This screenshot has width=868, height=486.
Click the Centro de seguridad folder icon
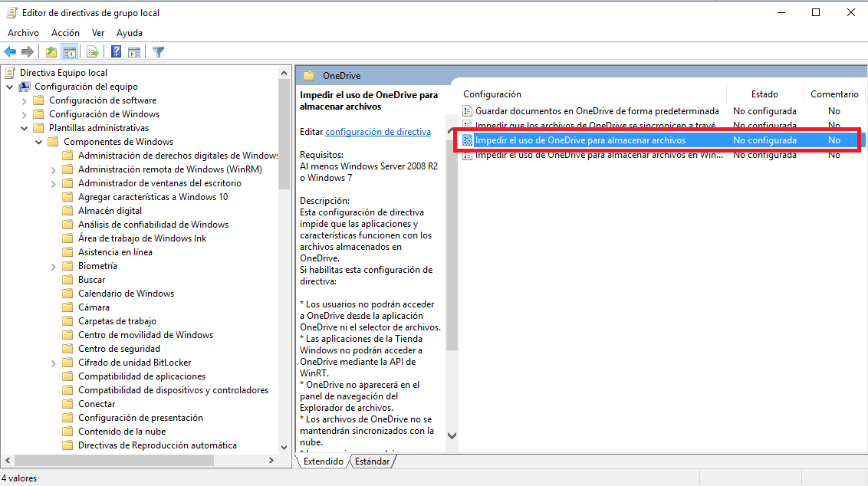(67, 349)
